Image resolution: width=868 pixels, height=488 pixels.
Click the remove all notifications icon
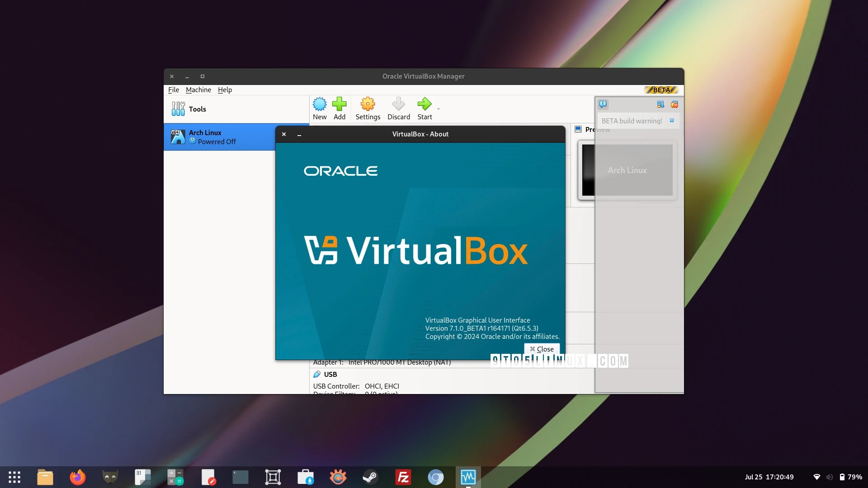click(x=674, y=104)
